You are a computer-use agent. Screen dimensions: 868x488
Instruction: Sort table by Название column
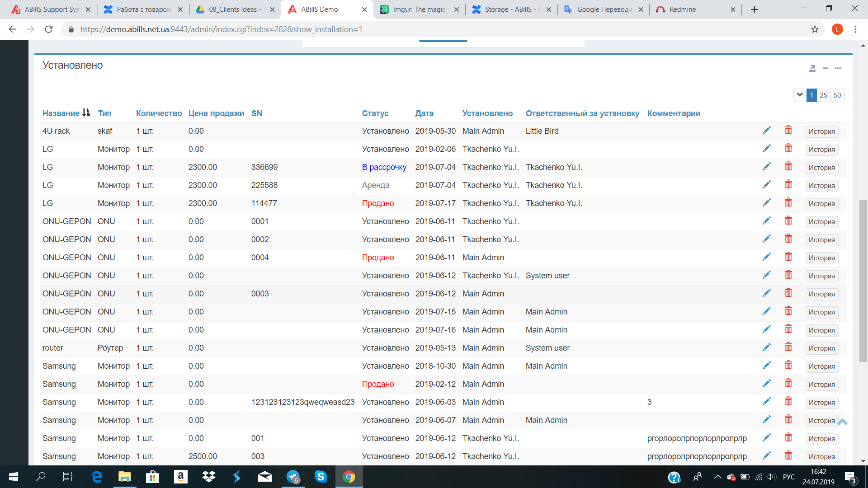pyautogui.click(x=61, y=113)
